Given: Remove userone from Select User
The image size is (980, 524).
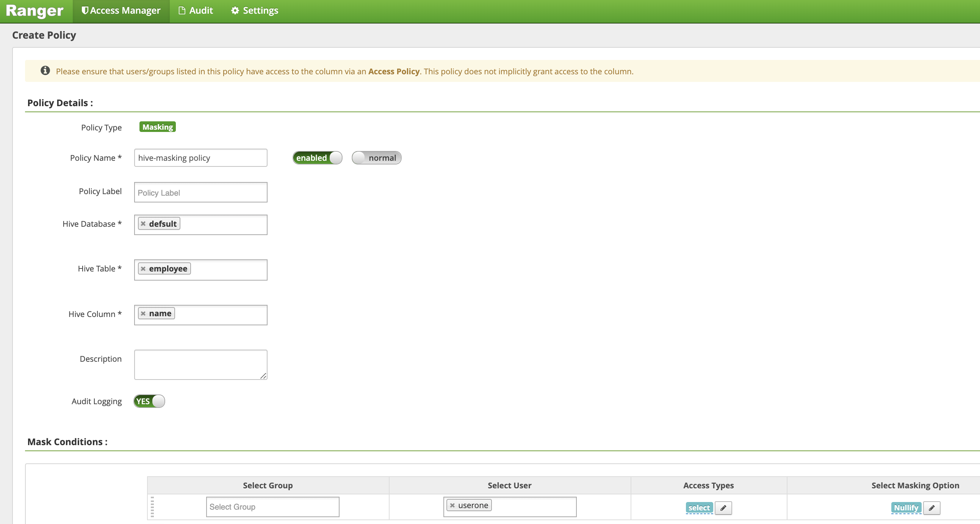Looking at the screenshot, I should (452, 505).
